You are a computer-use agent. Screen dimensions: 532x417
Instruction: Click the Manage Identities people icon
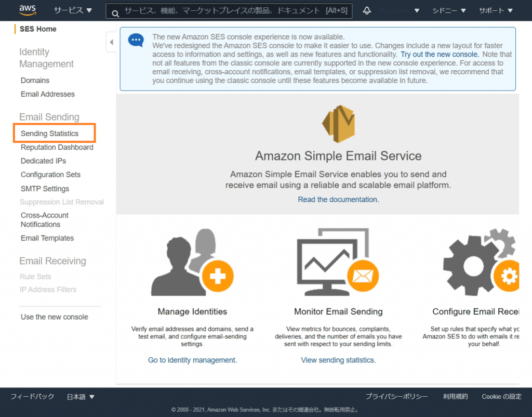[x=192, y=262]
